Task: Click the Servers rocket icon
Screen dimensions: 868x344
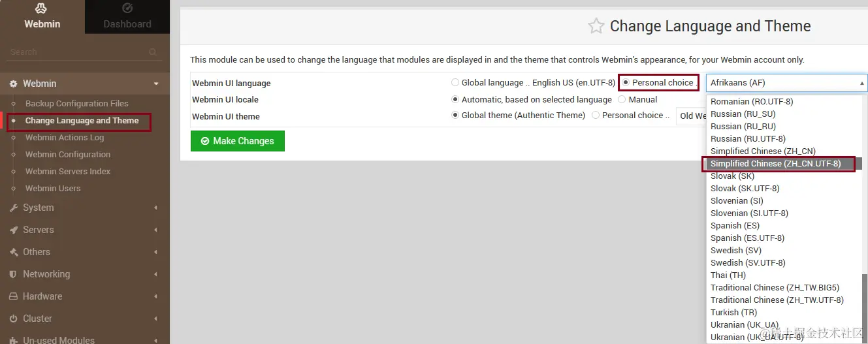Action: point(13,230)
